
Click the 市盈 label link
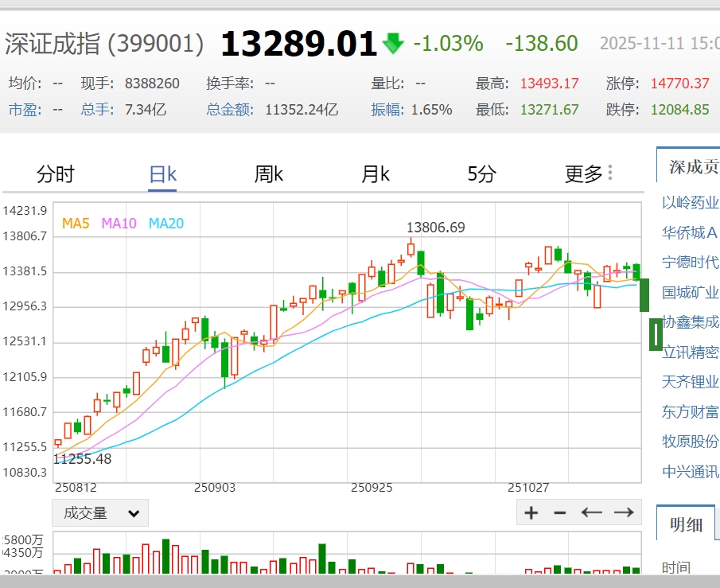tap(25, 109)
